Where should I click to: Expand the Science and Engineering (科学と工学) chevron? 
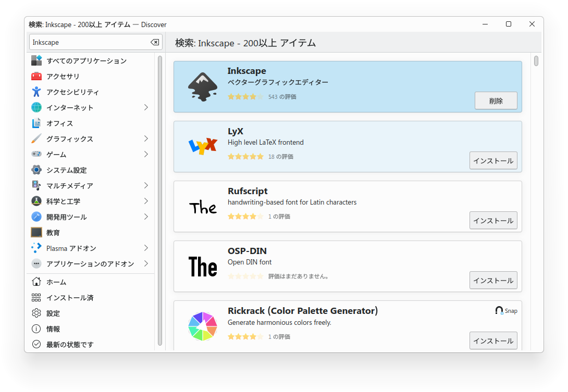[146, 201]
